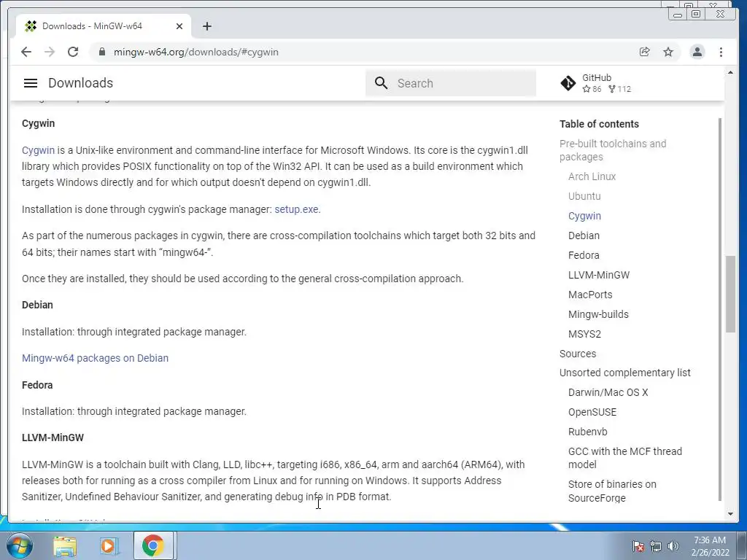Click the volume speaker icon in tray
The image size is (747, 560).
tap(673, 546)
